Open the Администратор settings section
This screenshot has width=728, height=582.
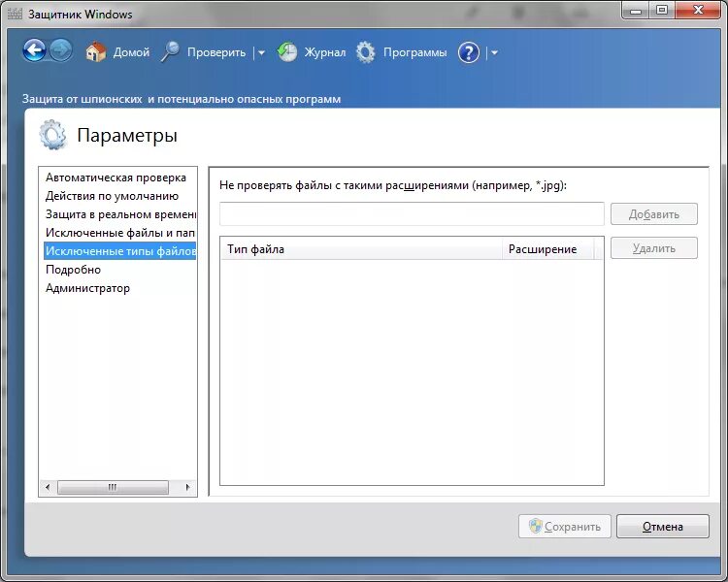[x=119, y=288]
